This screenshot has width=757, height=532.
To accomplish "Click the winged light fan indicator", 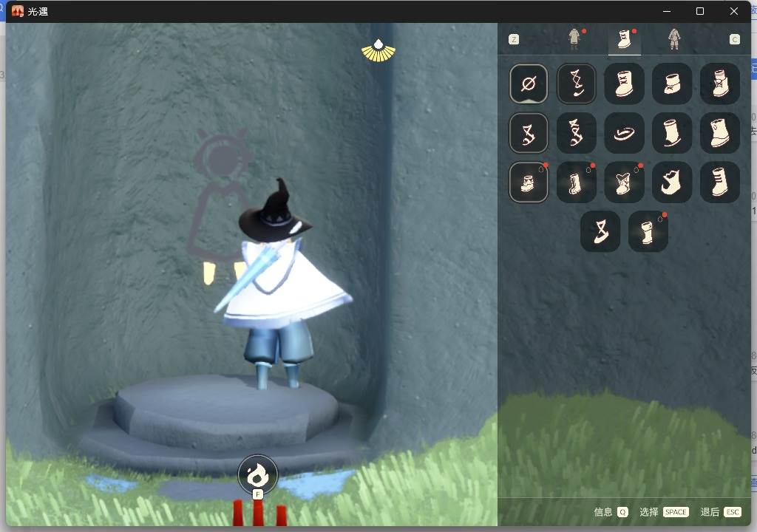I will click(378, 50).
